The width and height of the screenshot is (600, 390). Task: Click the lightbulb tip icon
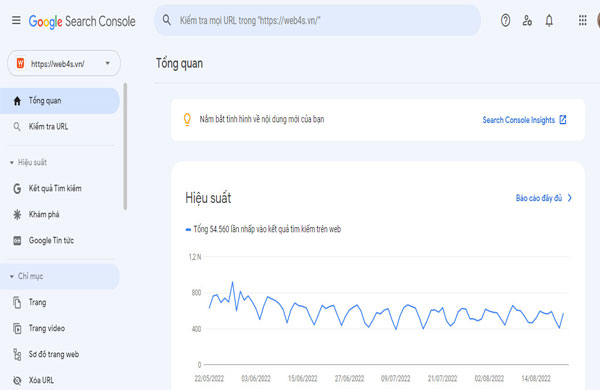[x=187, y=119]
